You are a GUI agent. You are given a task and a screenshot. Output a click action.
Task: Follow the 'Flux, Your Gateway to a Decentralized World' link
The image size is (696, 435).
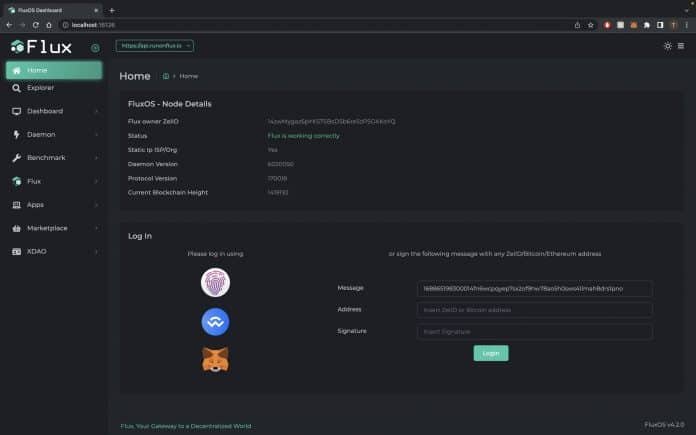[186, 426]
